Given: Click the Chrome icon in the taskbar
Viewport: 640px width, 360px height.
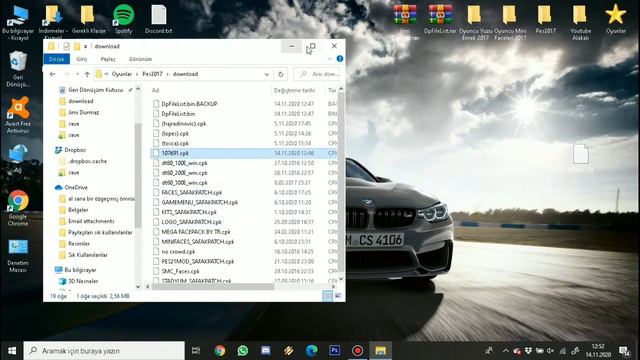Looking at the screenshot, I should (x=220, y=351).
